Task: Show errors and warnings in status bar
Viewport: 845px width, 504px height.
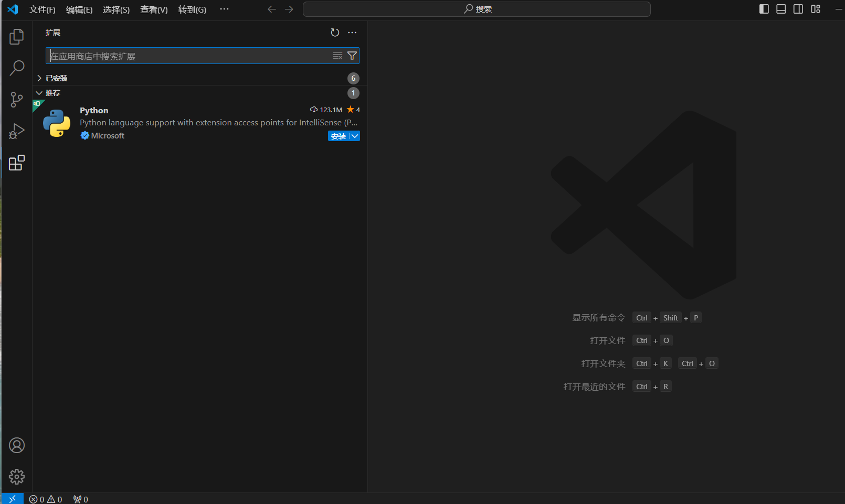Action: tap(46, 499)
